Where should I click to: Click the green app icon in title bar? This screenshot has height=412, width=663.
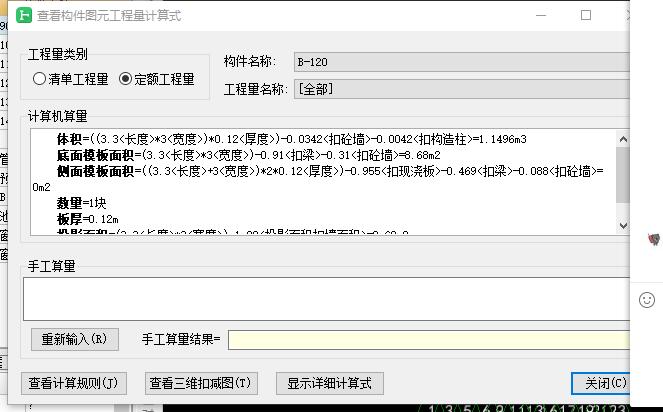click(24, 15)
